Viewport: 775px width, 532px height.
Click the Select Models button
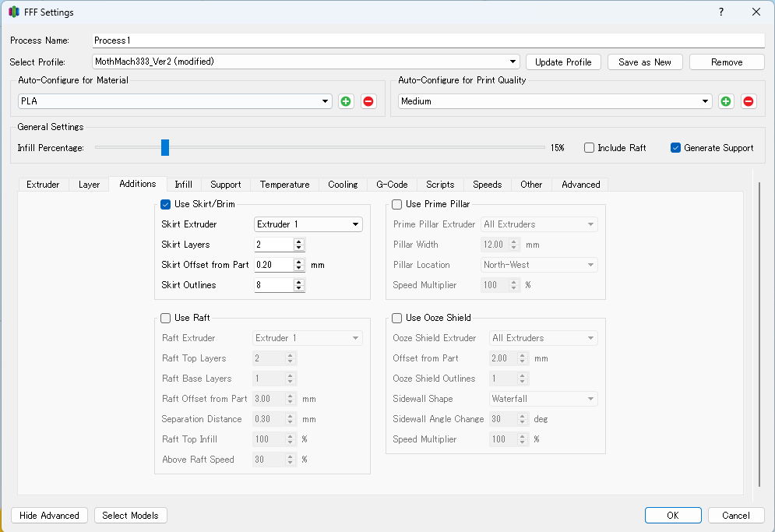click(131, 515)
